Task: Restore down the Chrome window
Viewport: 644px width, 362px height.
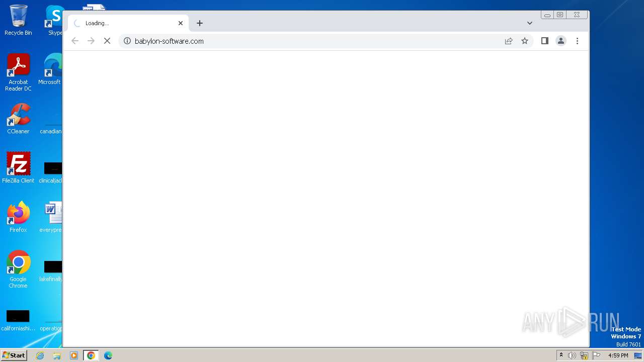Action: pos(560,15)
